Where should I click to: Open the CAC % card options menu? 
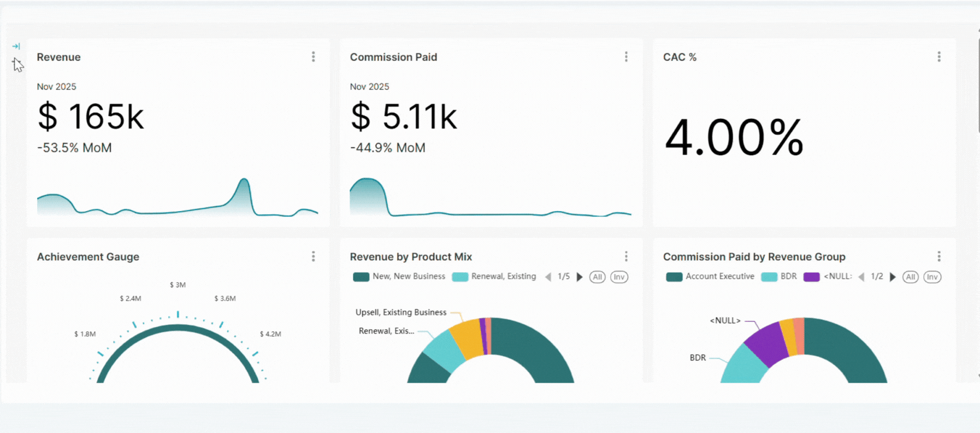click(x=939, y=57)
